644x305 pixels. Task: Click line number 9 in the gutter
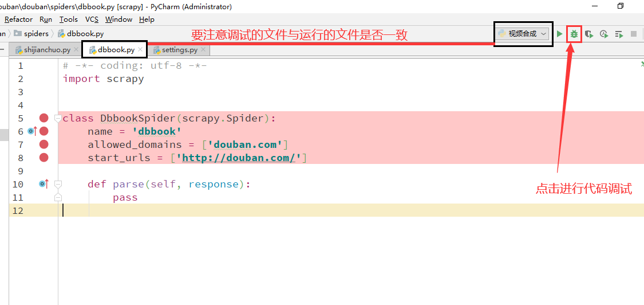point(21,171)
